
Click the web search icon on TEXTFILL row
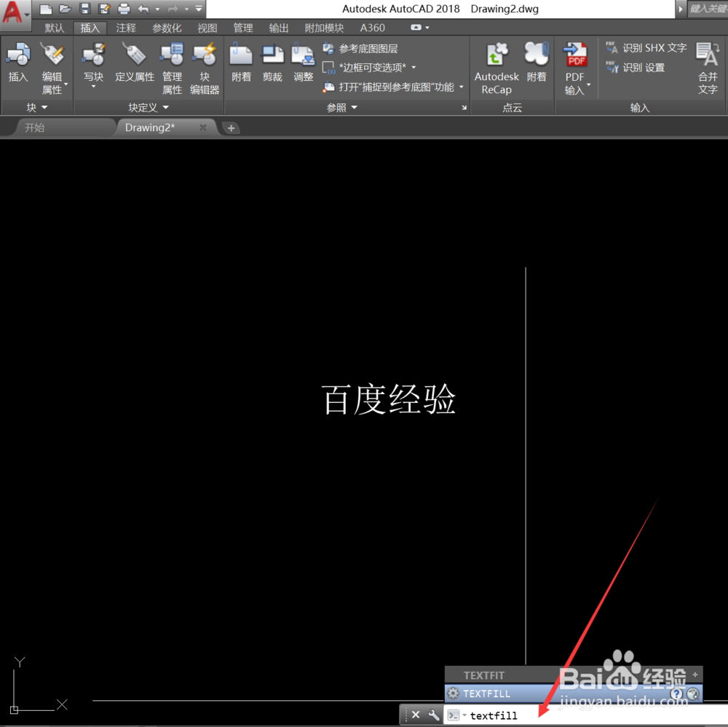(693, 693)
